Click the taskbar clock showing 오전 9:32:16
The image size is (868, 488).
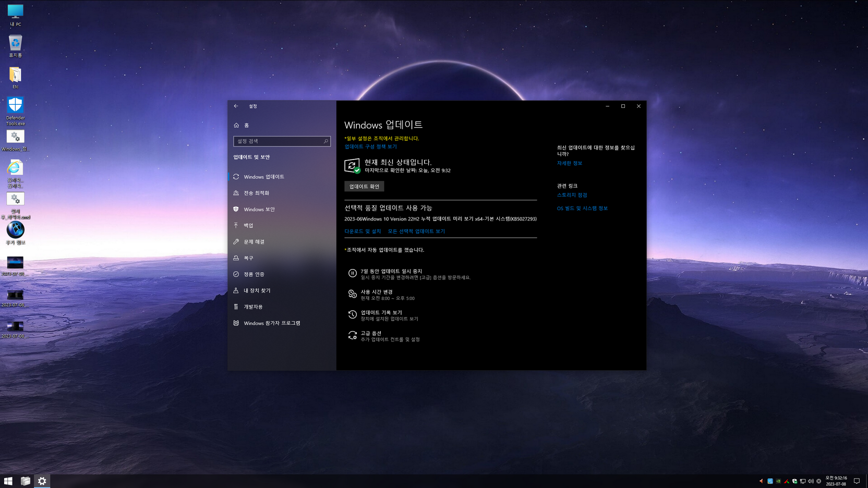(836, 481)
